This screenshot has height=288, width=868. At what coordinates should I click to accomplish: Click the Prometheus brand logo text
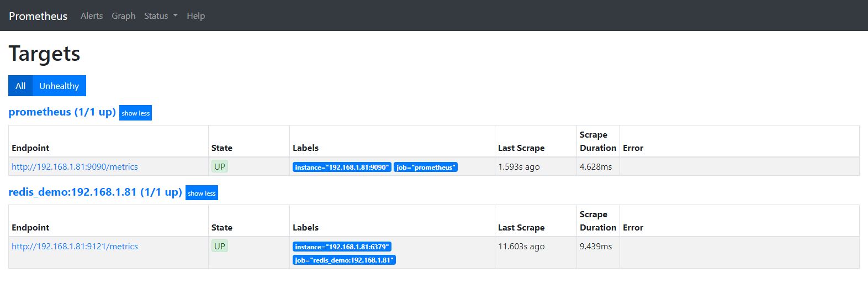click(38, 16)
